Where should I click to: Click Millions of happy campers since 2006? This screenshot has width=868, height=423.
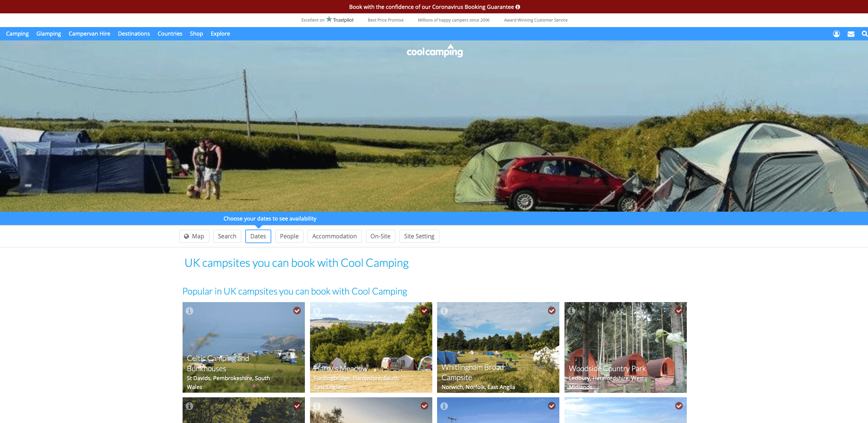tap(454, 20)
